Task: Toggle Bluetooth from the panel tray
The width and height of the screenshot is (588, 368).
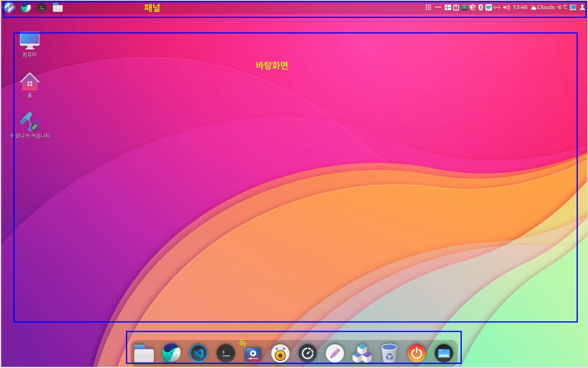Action: 480,7
